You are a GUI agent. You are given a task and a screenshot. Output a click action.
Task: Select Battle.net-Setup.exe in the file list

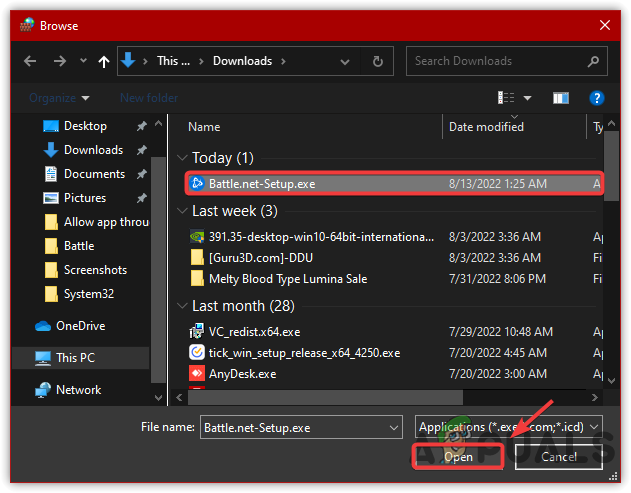click(260, 183)
